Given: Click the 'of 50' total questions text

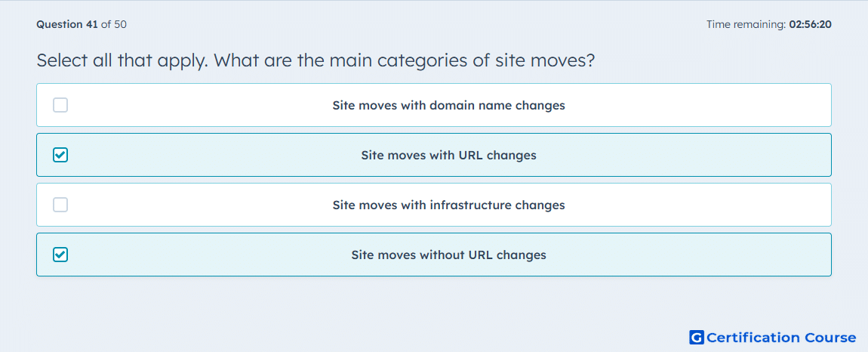Looking at the screenshot, I should [x=114, y=24].
